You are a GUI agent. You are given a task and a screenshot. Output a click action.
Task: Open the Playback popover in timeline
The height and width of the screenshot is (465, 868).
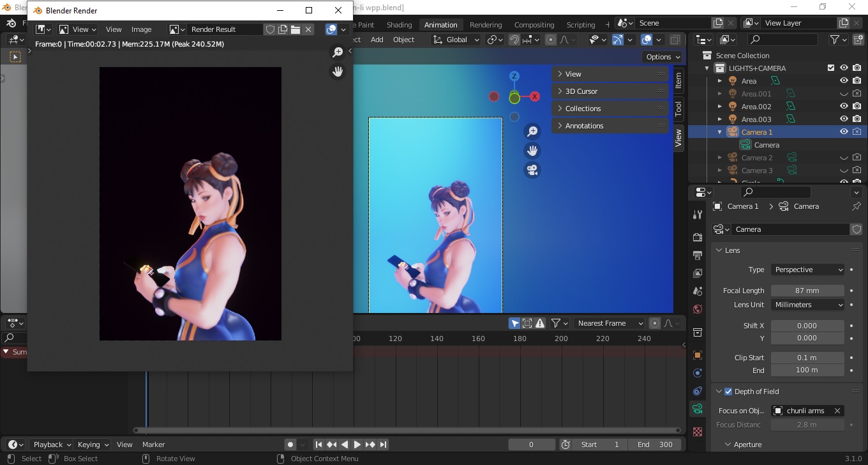click(x=52, y=445)
